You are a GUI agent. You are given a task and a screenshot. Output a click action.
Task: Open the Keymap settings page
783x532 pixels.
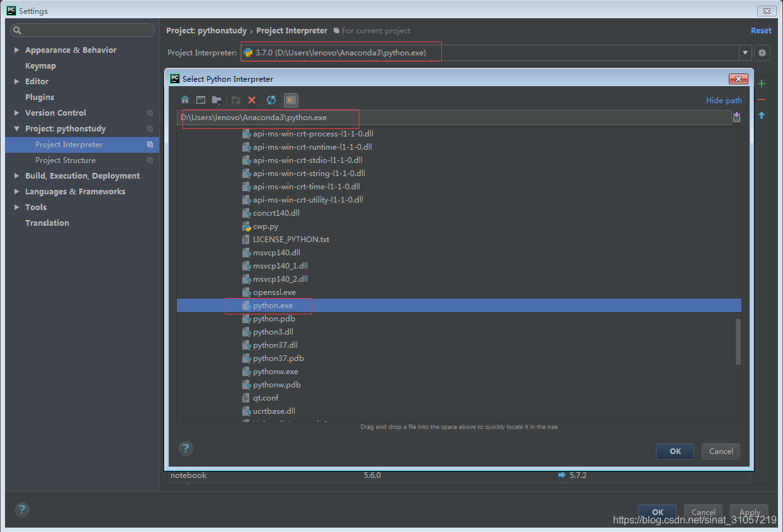click(x=40, y=65)
